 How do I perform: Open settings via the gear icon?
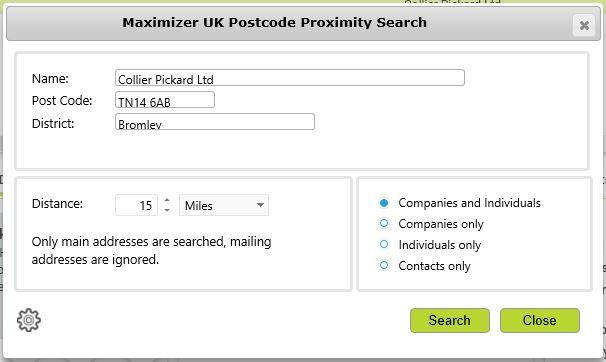point(29,320)
